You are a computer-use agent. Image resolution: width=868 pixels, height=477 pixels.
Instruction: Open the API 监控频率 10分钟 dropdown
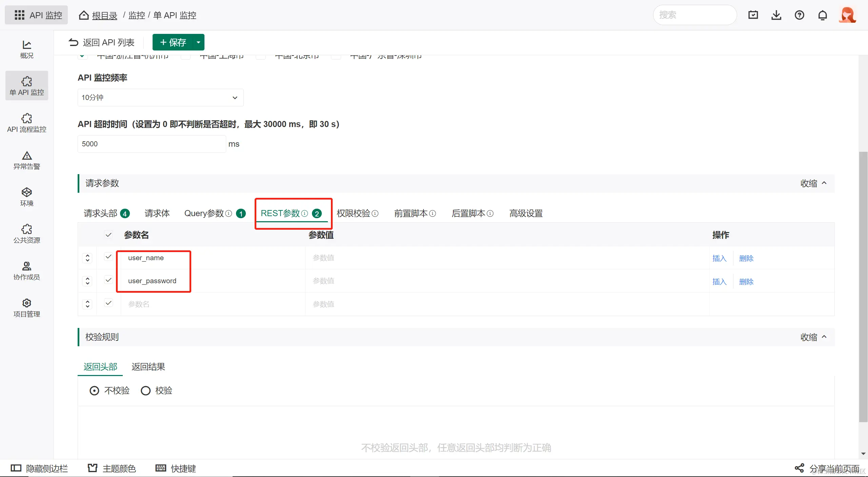pos(160,98)
